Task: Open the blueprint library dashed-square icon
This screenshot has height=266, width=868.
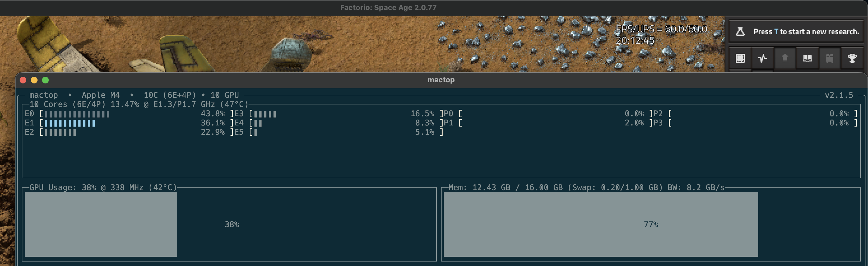Action: coord(740,58)
